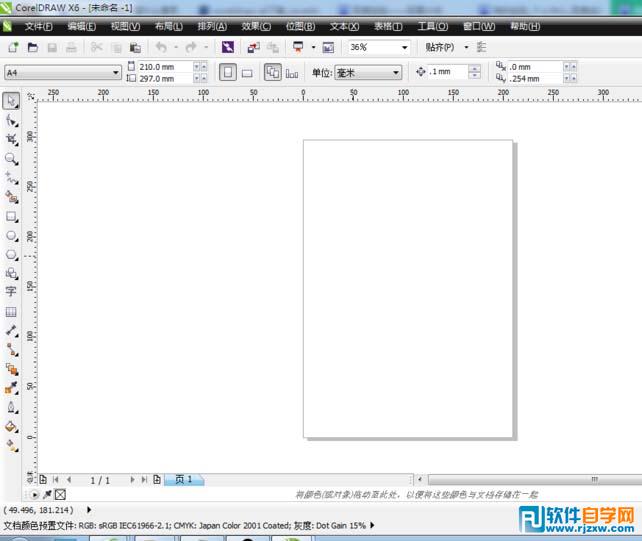Select the Color Eyedropper tool
Screen dimensions: 642x541
click(11, 388)
